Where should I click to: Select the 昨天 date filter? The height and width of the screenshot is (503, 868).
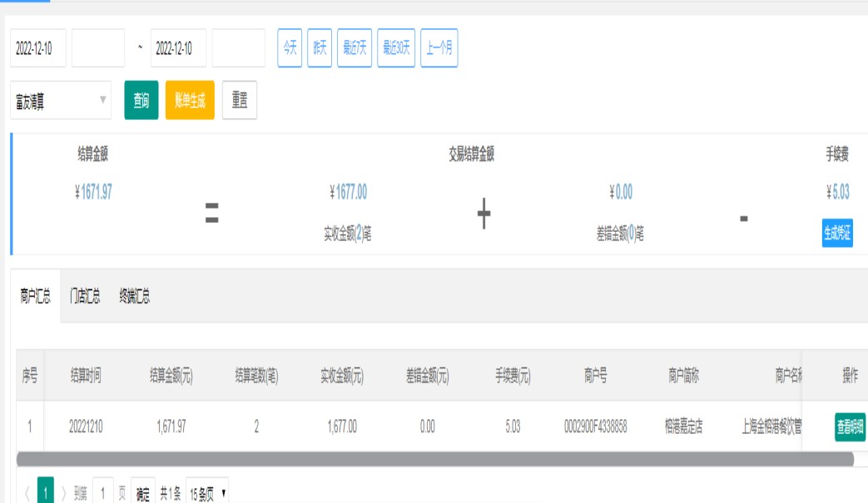(319, 48)
